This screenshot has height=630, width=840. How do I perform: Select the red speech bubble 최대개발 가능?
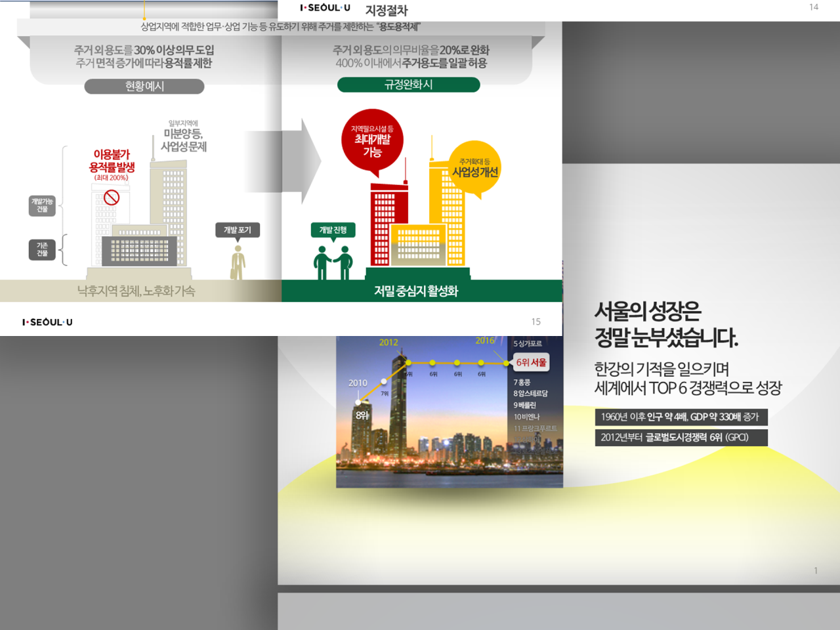point(372,141)
